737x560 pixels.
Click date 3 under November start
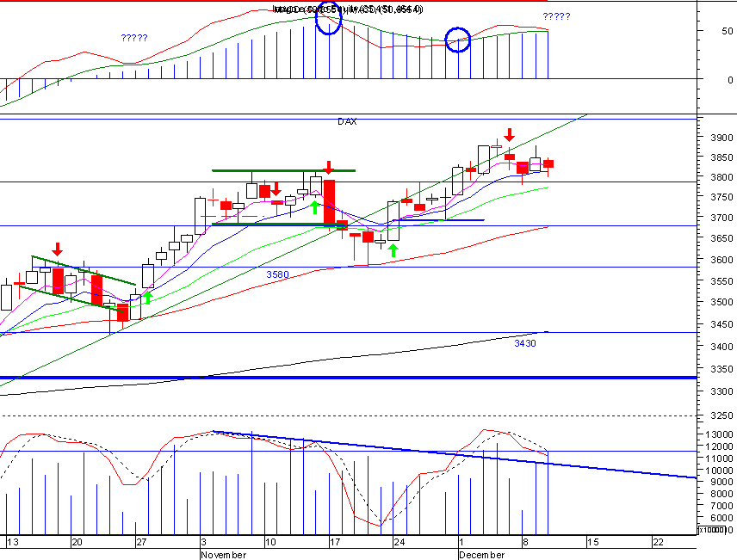click(203, 542)
